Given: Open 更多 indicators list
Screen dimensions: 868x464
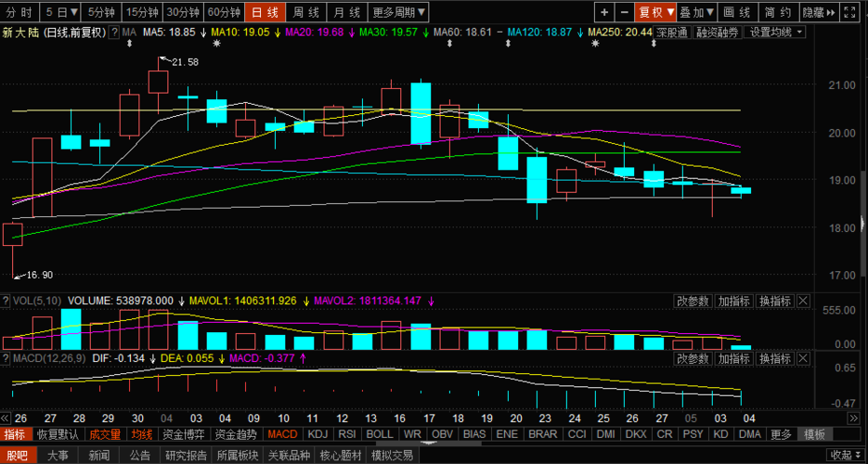Looking at the screenshot, I should [782, 434].
